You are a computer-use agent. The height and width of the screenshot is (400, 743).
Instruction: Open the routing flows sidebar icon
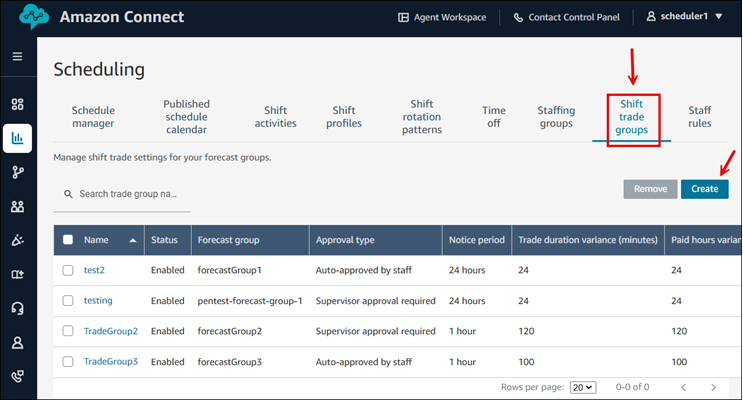point(17,172)
